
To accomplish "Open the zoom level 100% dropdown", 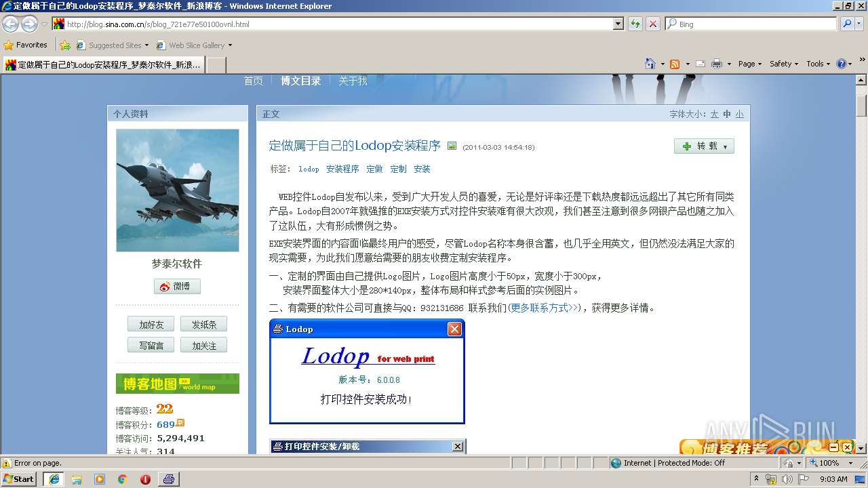I will (x=850, y=463).
